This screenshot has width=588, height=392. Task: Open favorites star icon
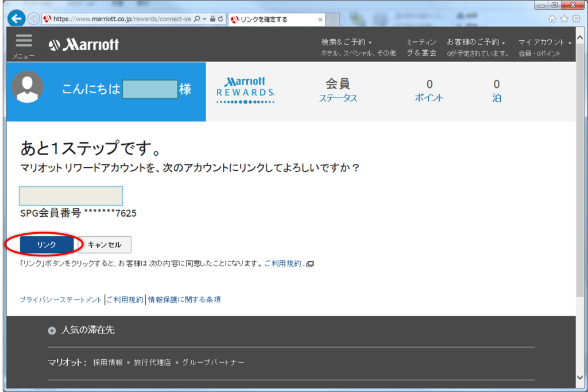coord(564,19)
